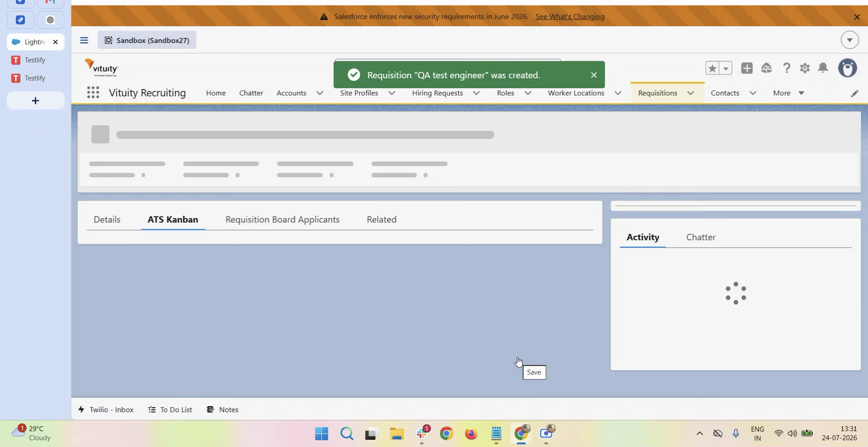The image size is (868, 447).
Task: Open the Salesforce Help question mark
Action: click(787, 68)
